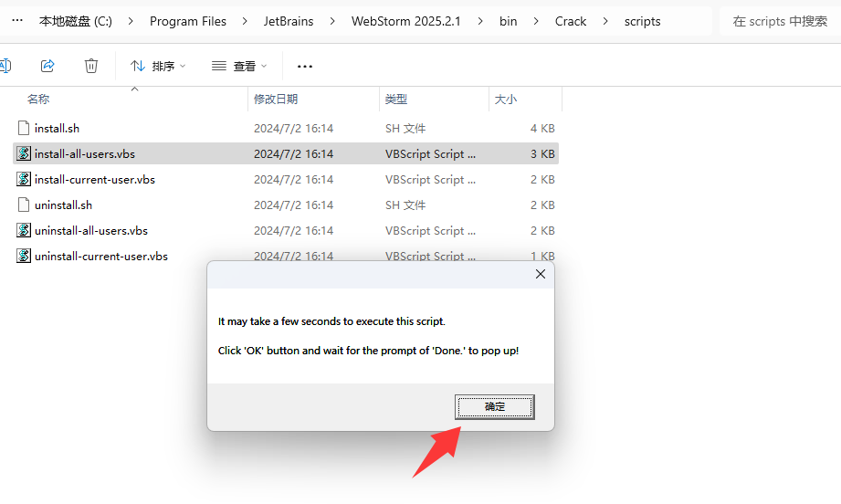Expand the chevron after Crack breadcrumb

click(x=605, y=21)
